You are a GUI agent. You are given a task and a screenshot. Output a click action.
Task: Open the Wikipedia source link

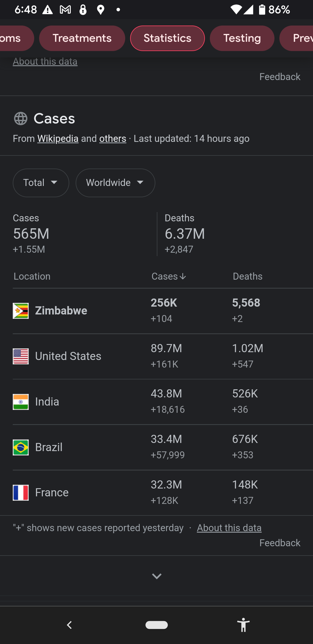point(58,139)
